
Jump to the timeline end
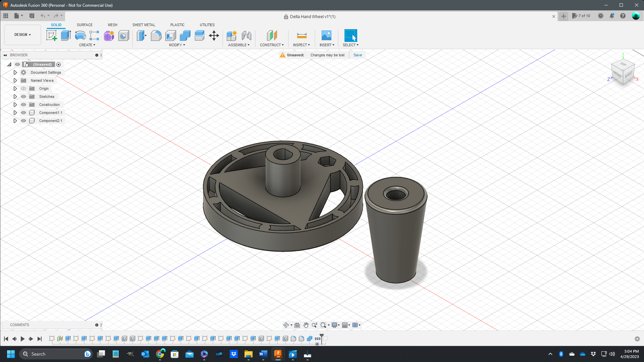[x=40, y=339]
